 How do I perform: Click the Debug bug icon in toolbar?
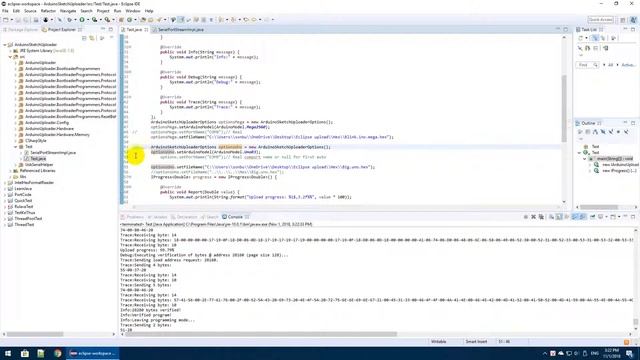click(x=69, y=20)
